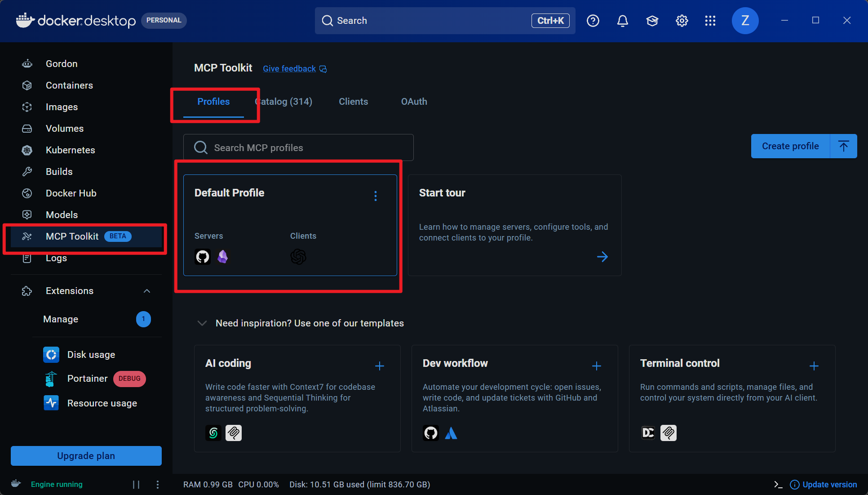Viewport: 868px width, 495px height.
Task: Open the help question mark icon
Action: point(593,21)
